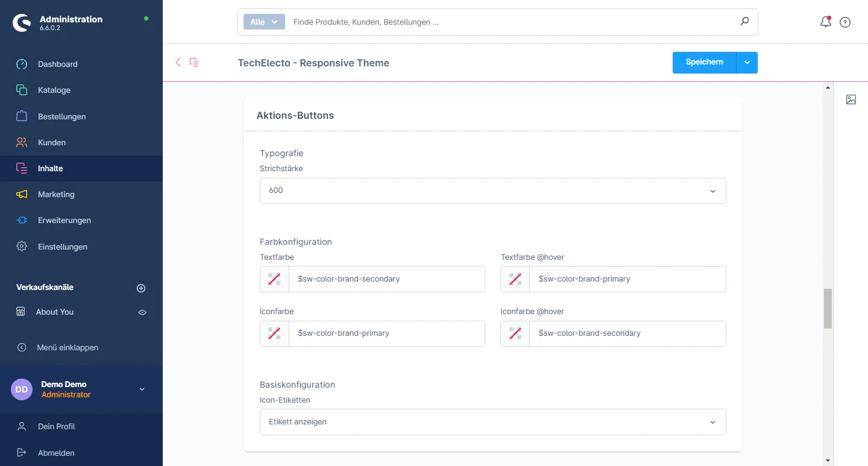
Task: Click the media image icon in right sidebar
Action: click(851, 99)
